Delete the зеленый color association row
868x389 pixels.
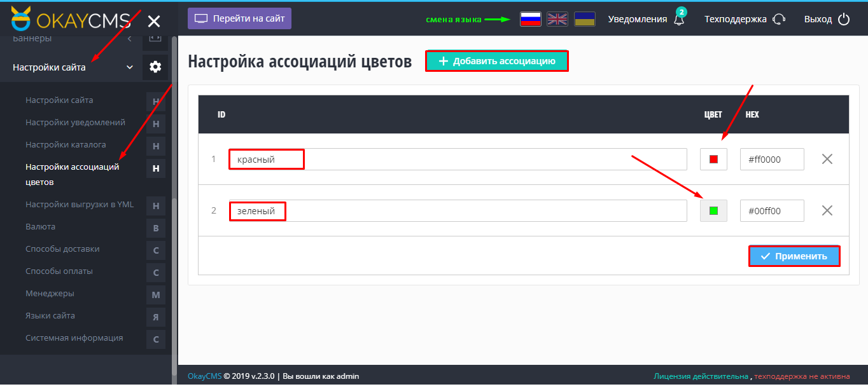(827, 210)
